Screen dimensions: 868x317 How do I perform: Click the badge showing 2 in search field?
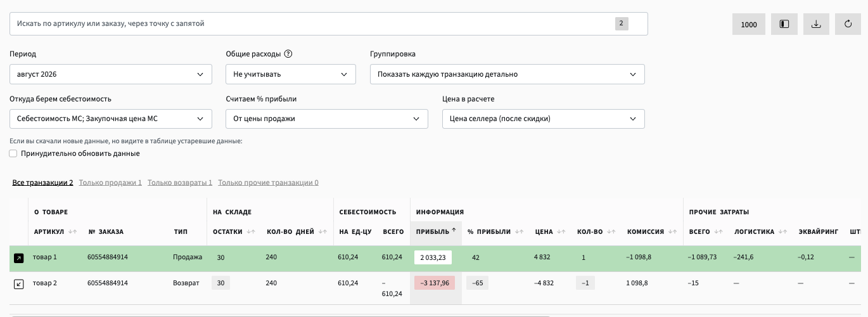coord(622,23)
